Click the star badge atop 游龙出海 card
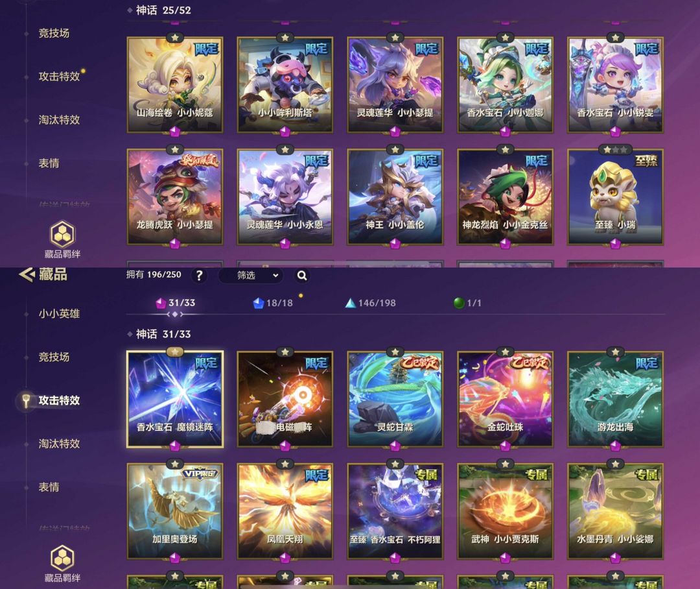 [615, 352]
